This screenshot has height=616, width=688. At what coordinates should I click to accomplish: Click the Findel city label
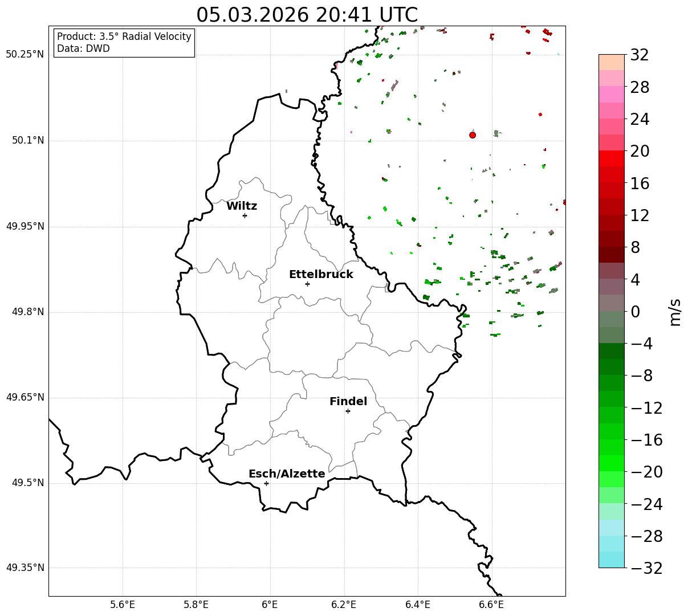pos(348,401)
